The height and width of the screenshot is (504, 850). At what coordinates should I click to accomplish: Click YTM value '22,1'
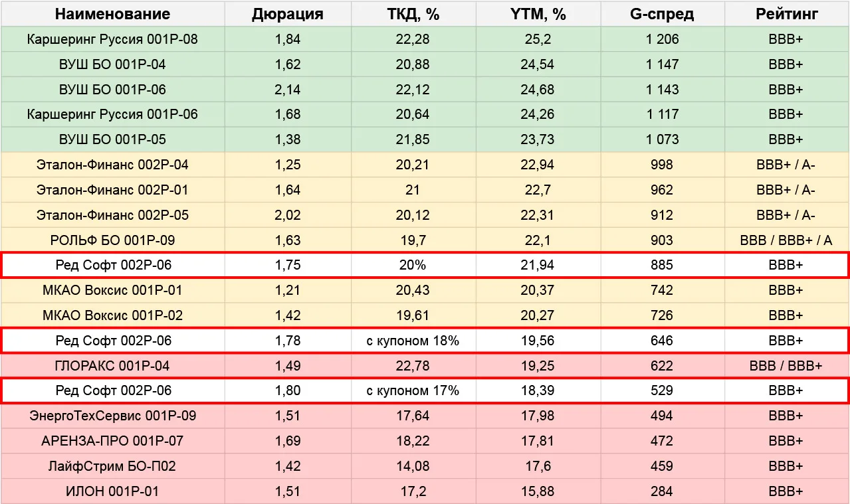538,240
